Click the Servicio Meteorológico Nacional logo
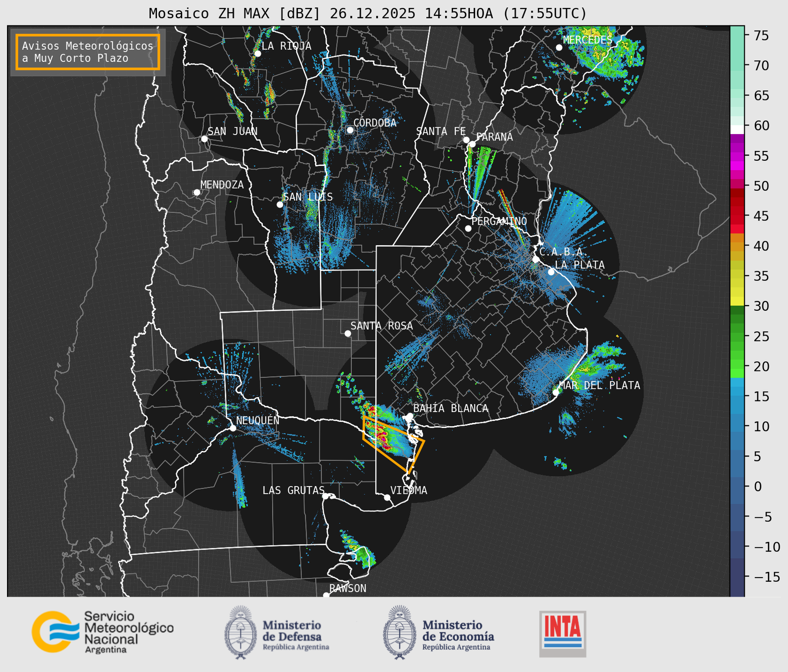The height and width of the screenshot is (672, 788). [x=102, y=632]
